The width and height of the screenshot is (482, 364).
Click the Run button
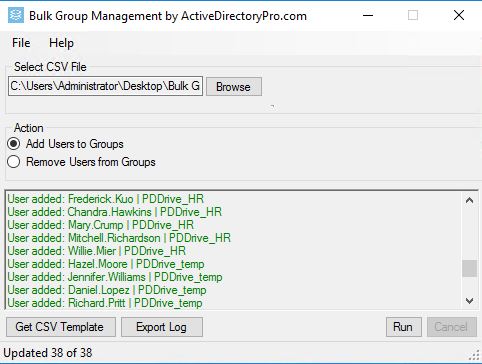coord(403,327)
